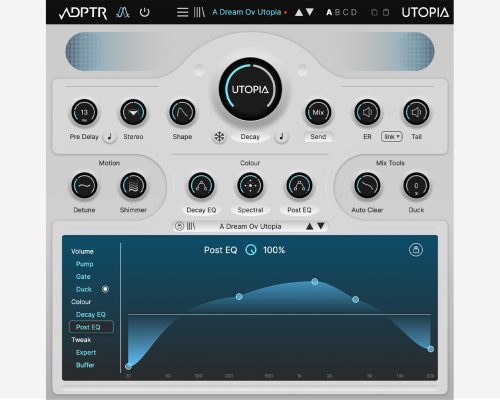
Task: Open the Spectral label button
Action: 250,210
